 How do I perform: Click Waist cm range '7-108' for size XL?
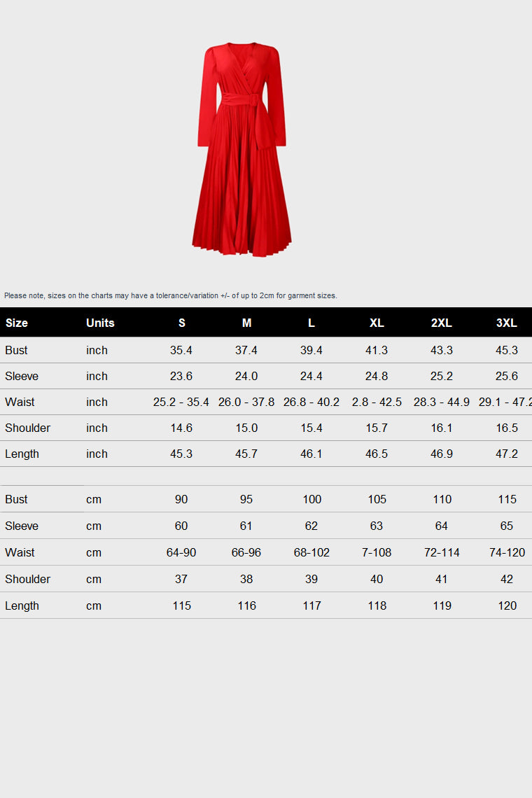click(377, 552)
